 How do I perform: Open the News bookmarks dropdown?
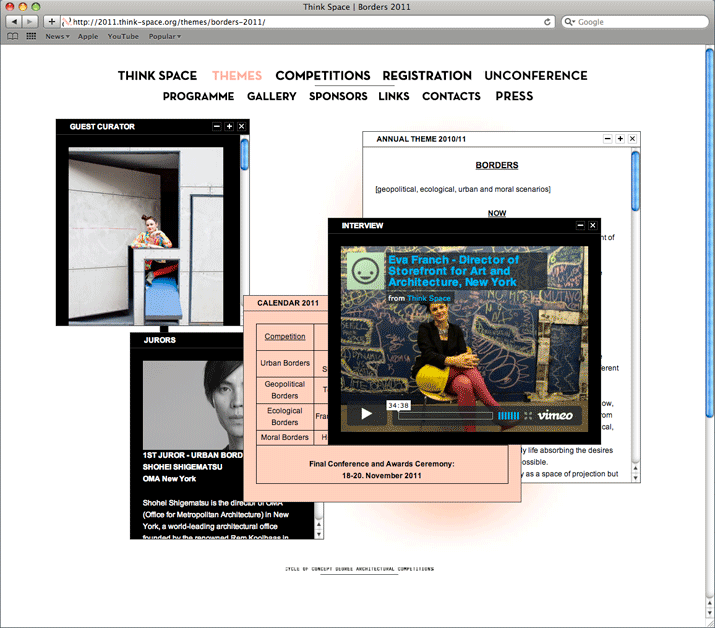point(57,36)
